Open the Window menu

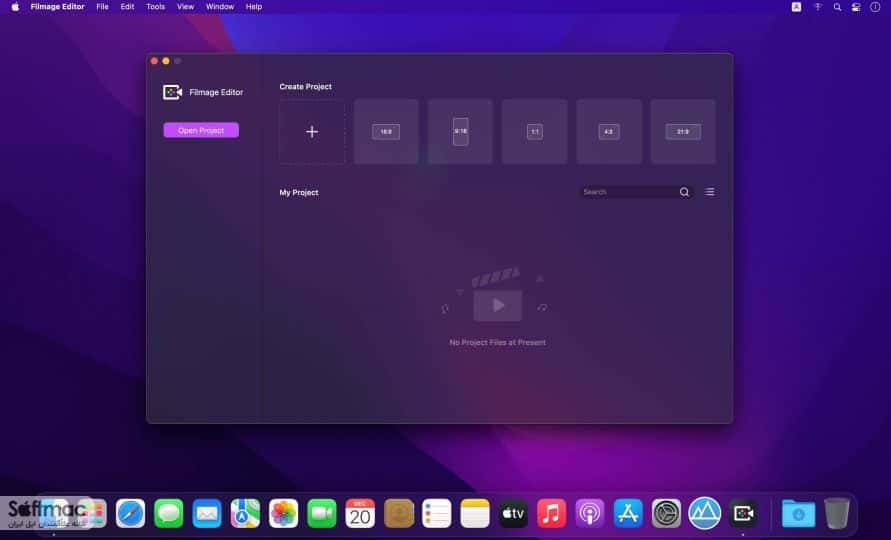pos(220,7)
